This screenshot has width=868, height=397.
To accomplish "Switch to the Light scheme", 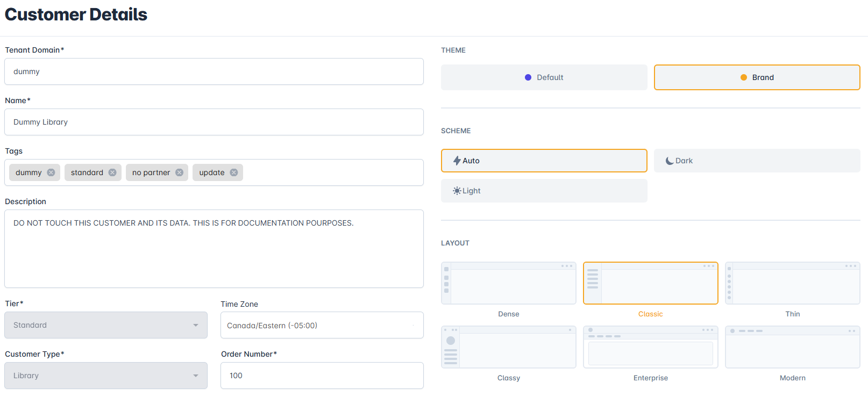I will pos(544,191).
